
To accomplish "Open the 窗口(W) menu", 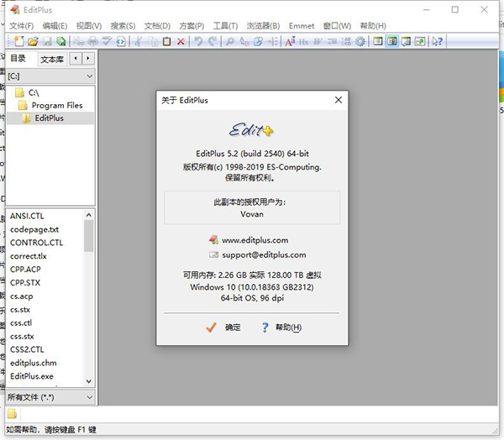I will (337, 26).
